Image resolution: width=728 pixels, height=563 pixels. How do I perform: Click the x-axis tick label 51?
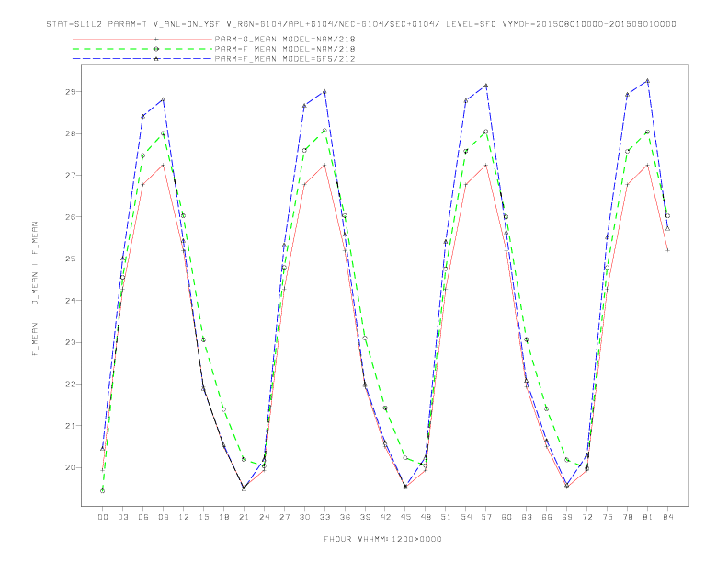446,517
